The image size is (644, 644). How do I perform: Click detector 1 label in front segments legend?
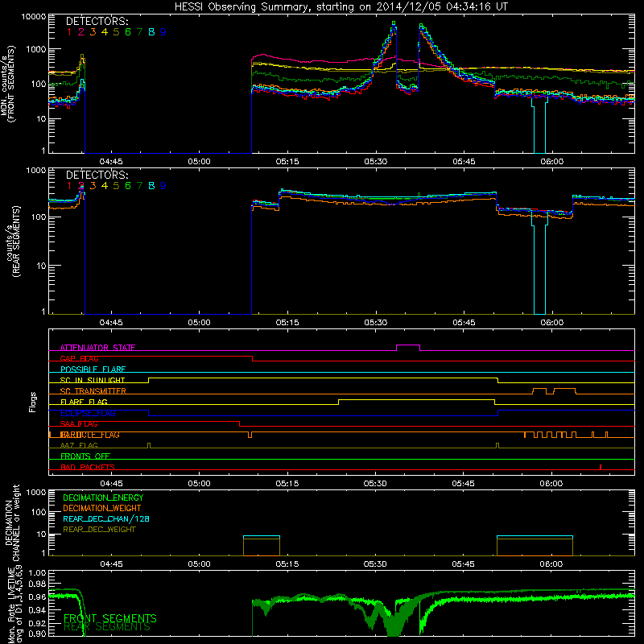tap(69, 32)
